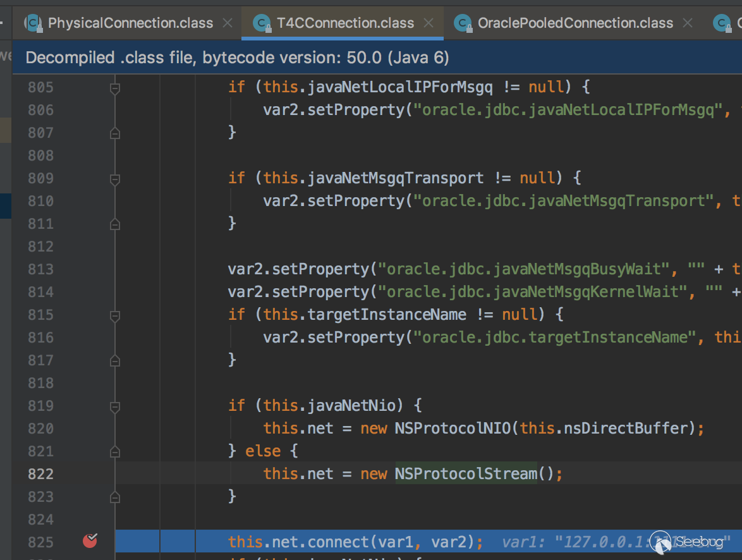
Task: Close the T4CConnection.class tab
Action: click(x=429, y=23)
